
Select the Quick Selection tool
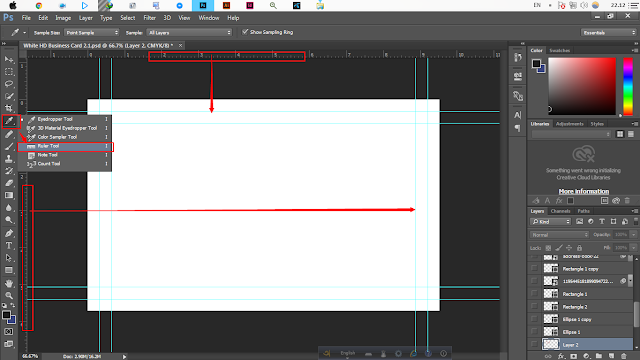click(9, 96)
